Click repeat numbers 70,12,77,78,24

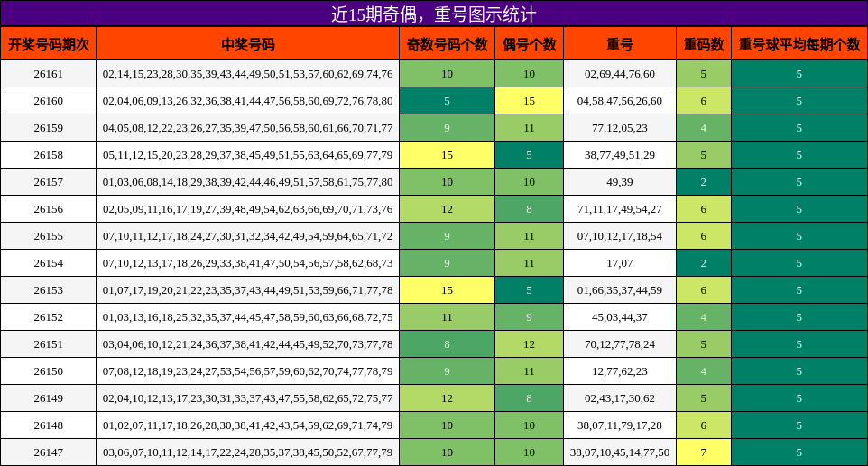coord(620,344)
